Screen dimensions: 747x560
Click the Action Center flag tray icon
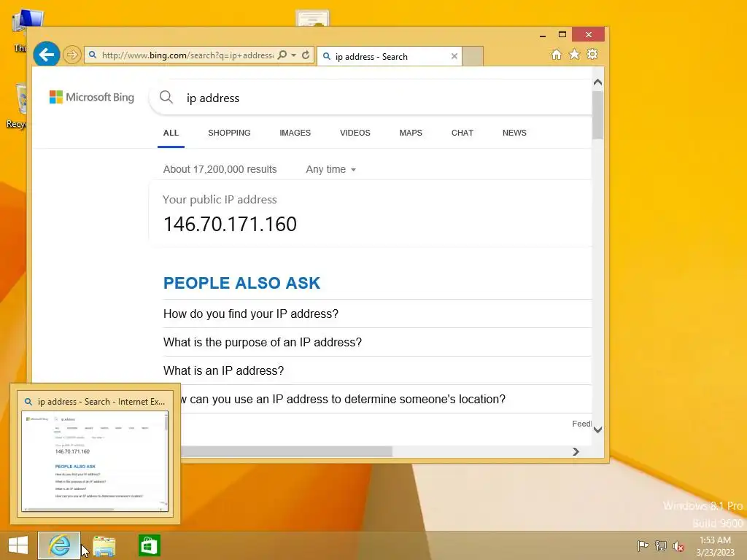pos(643,545)
